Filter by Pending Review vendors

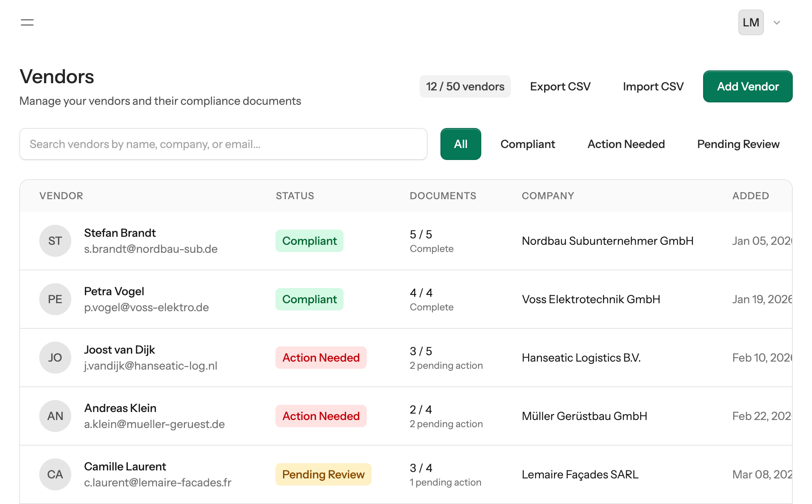[738, 144]
